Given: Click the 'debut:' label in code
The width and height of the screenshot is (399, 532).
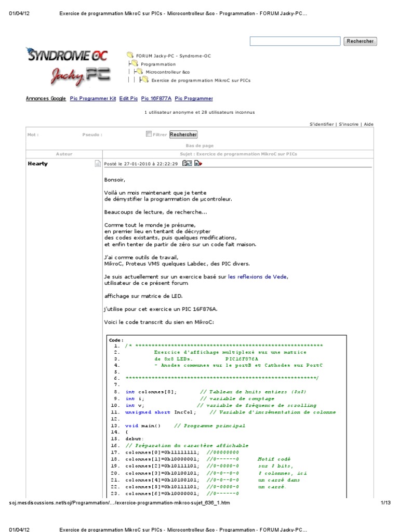Looking at the screenshot, I should click(x=135, y=438).
